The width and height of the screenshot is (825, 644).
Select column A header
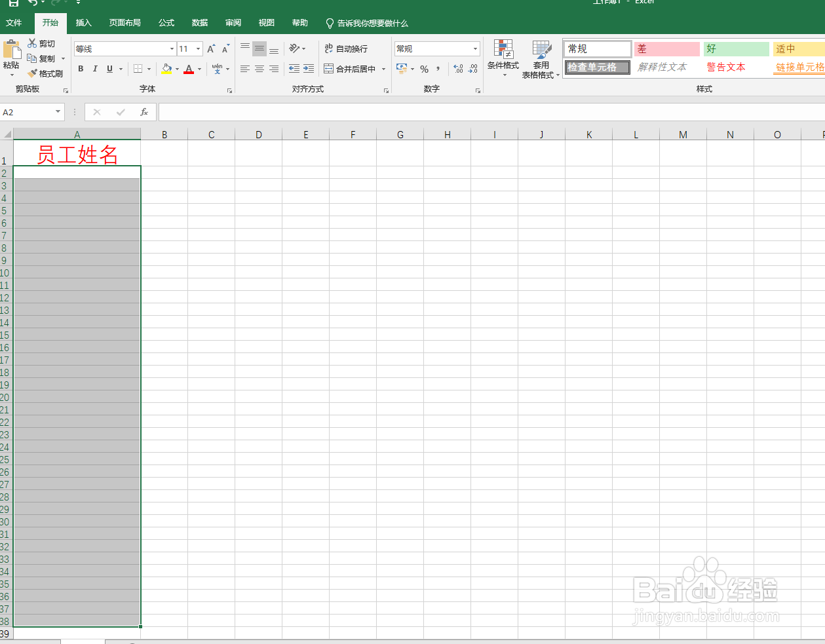tap(77, 134)
